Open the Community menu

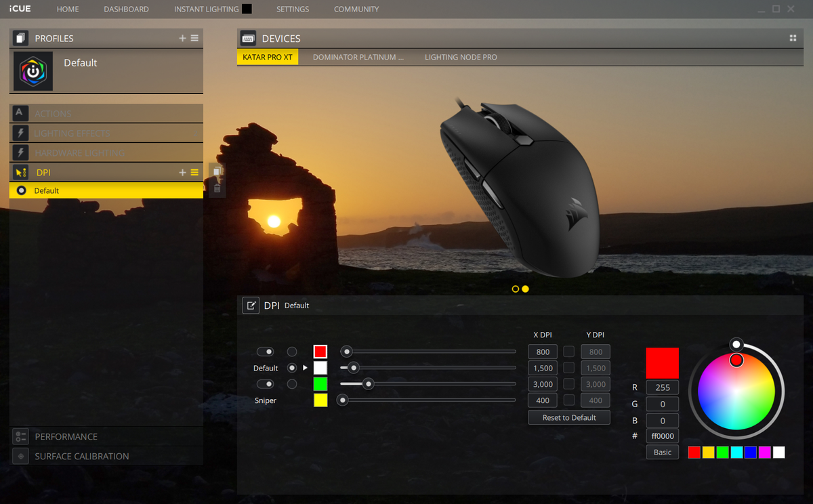(x=356, y=9)
